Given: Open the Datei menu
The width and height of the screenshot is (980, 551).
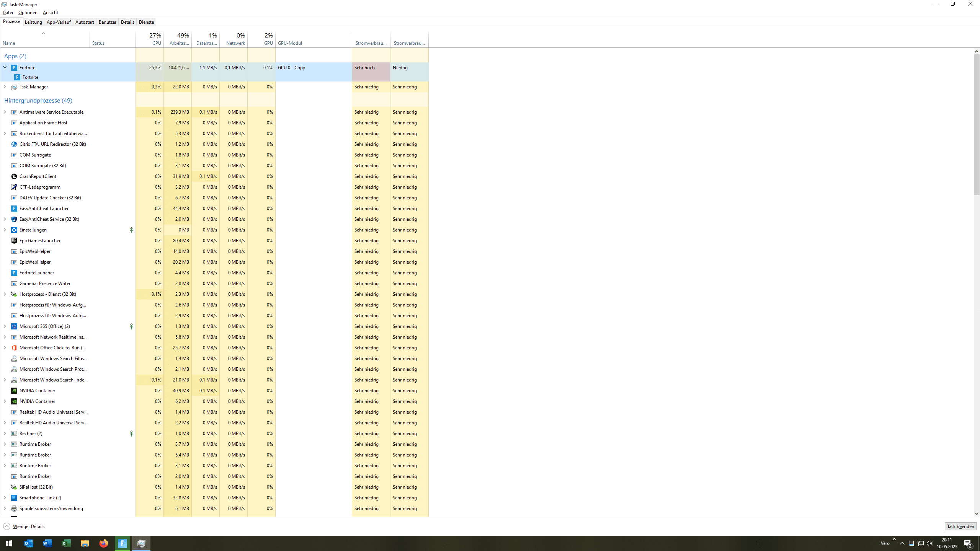Looking at the screenshot, I should point(8,13).
